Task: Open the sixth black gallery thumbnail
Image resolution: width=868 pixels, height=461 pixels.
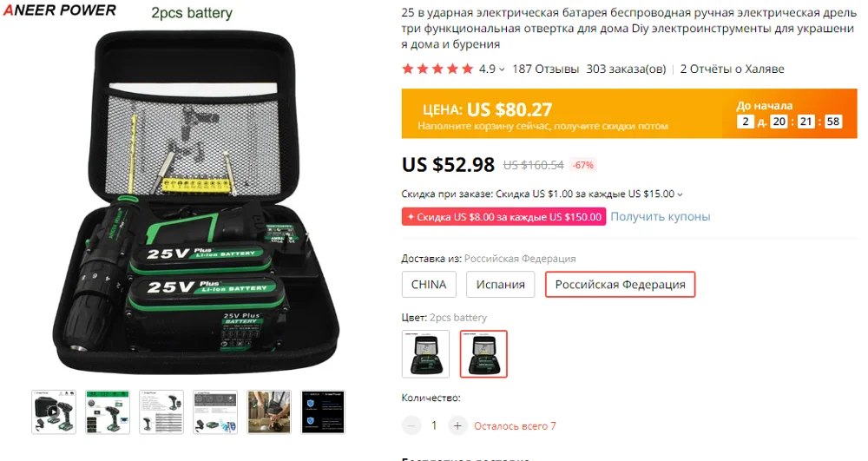Action: [323, 412]
